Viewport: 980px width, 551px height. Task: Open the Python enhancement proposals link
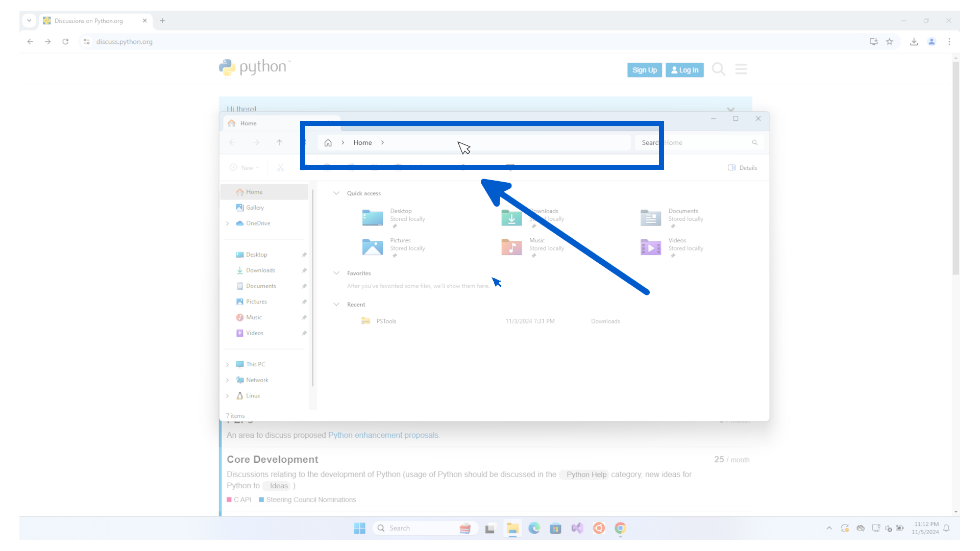coord(383,435)
